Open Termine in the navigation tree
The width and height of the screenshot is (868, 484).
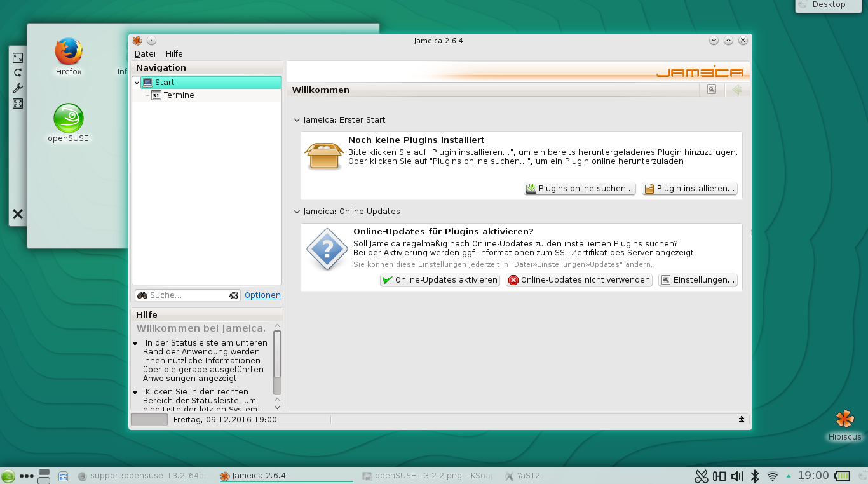point(179,95)
